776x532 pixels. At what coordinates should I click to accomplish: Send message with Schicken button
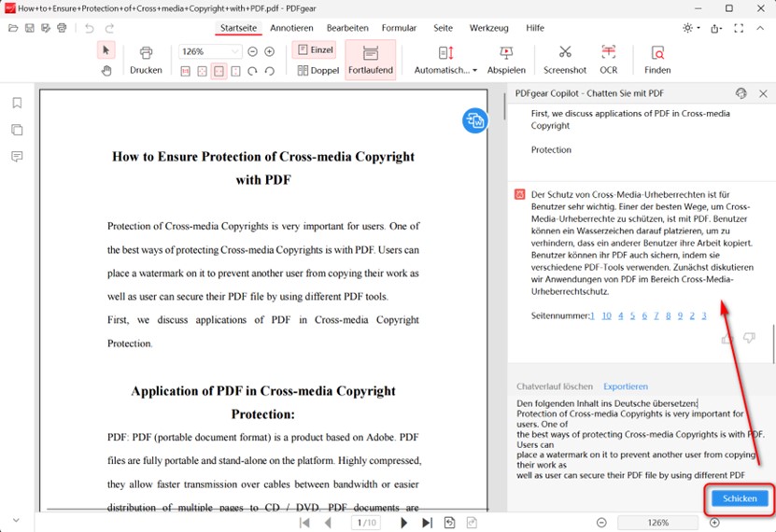point(740,498)
